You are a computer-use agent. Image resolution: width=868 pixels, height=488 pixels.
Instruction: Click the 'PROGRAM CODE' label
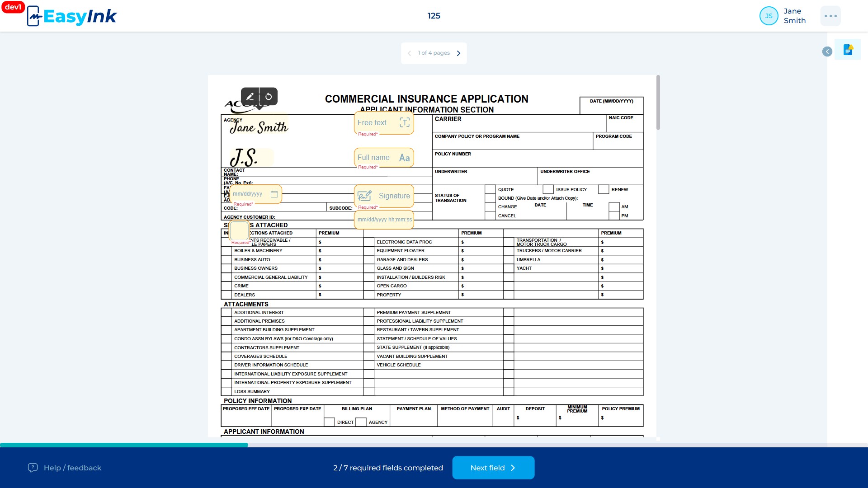point(614,136)
